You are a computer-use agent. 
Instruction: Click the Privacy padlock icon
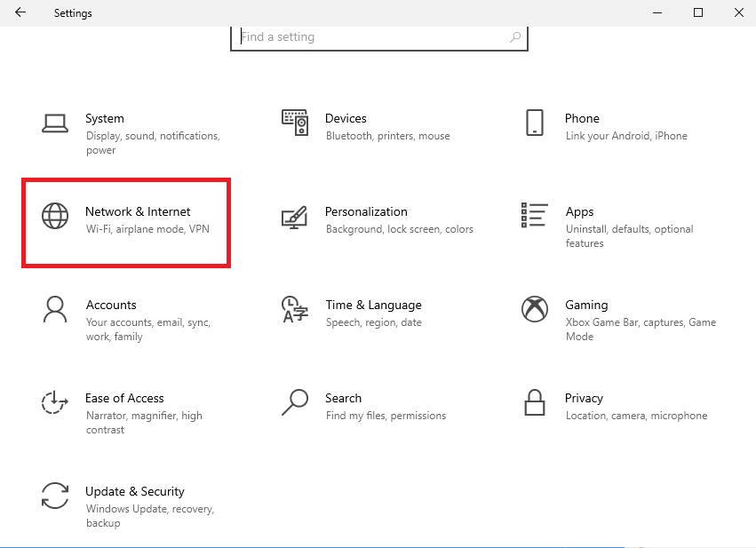click(535, 402)
